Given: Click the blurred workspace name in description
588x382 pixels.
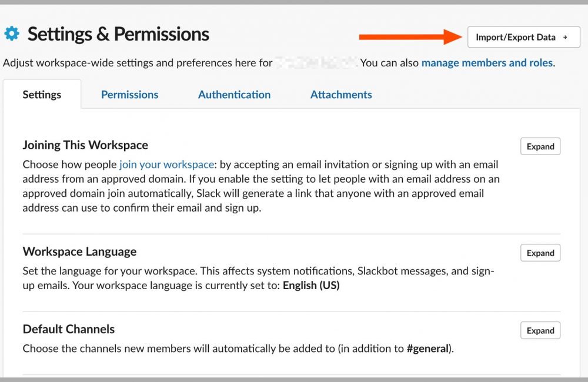Looking at the screenshot, I should (316, 62).
